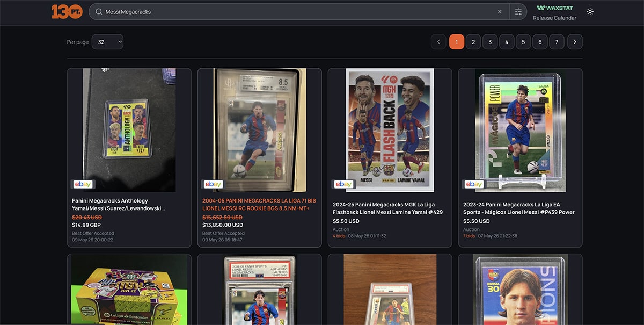
Task: Open 2024-25 Flashback Messi Yamal #429 title
Action: pos(387,208)
